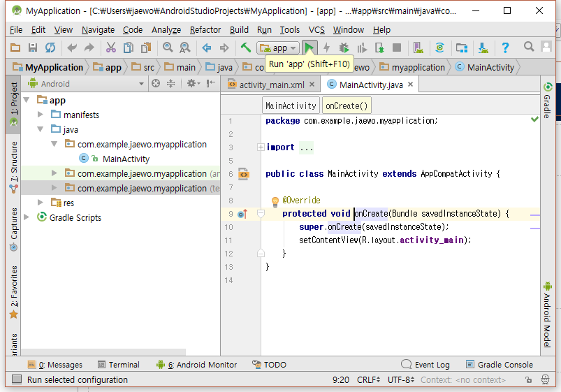Toggle the Gradle side panel
The height and width of the screenshot is (392, 561).
pos(548,100)
